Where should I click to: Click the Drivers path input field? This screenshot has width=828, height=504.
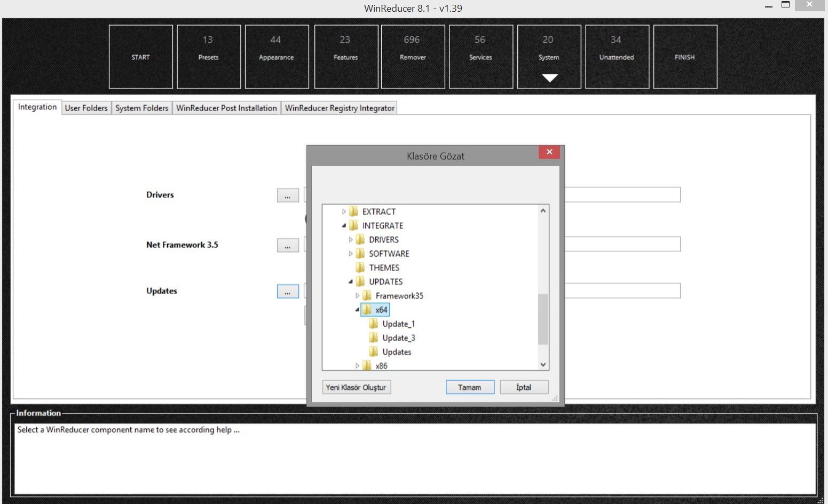click(x=622, y=194)
